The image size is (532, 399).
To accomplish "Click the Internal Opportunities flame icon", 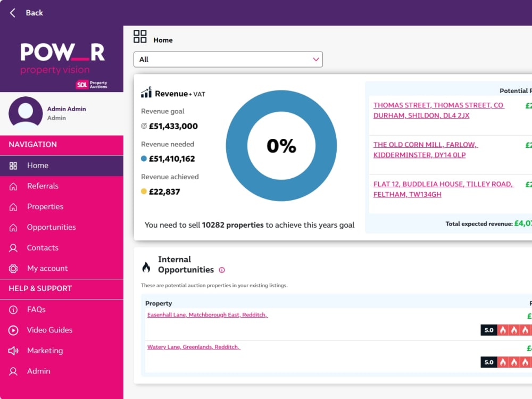I will (146, 268).
